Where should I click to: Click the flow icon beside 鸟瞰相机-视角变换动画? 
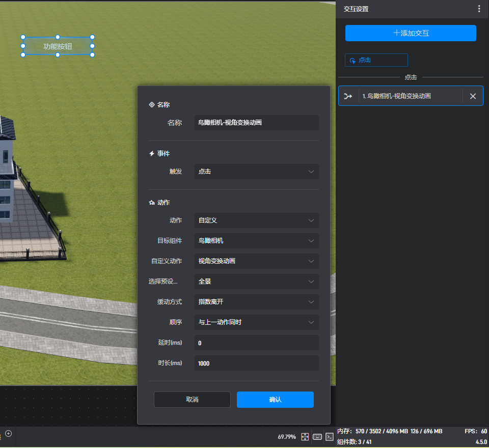click(348, 96)
